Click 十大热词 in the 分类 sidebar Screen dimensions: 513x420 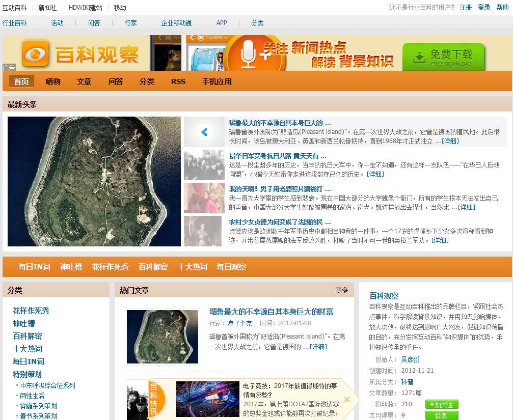click(x=27, y=349)
